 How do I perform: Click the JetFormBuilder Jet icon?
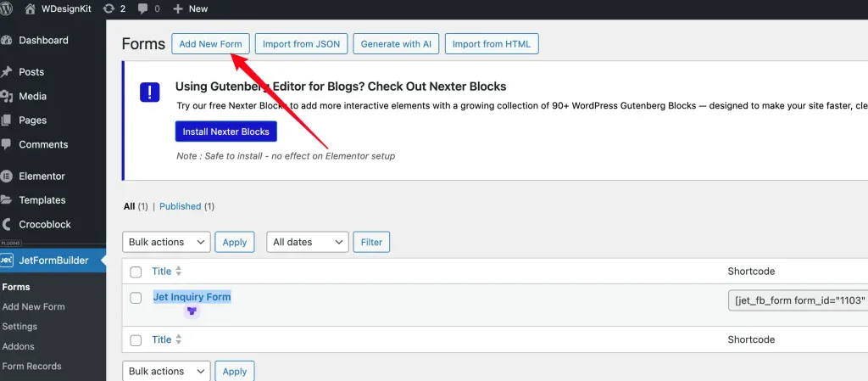[7, 260]
